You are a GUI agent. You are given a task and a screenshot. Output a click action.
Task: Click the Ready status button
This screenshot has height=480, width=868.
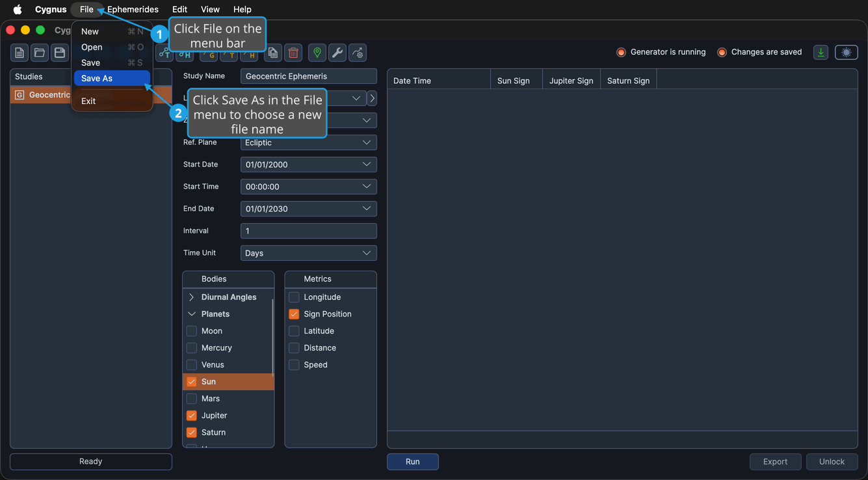pyautogui.click(x=91, y=461)
